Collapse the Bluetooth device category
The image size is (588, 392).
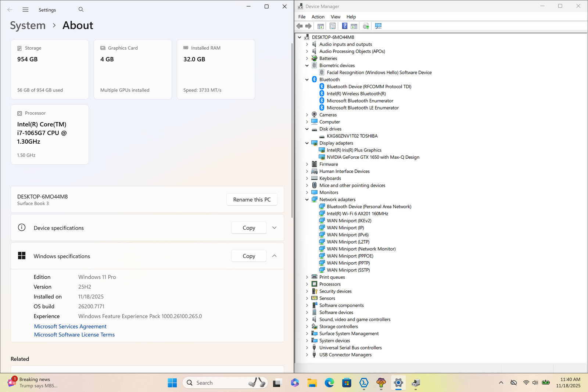(307, 80)
